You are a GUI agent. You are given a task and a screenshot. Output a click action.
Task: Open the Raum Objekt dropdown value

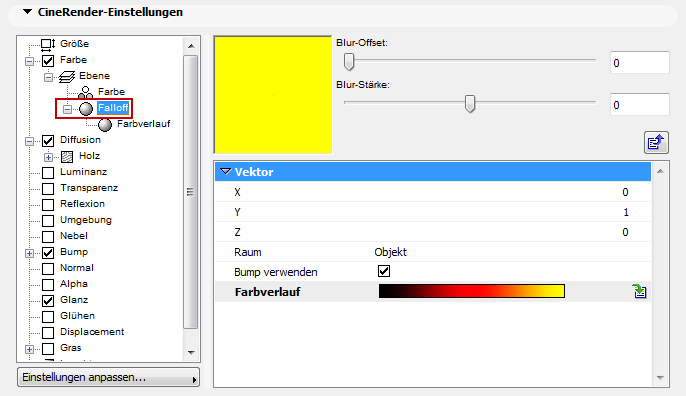[390, 252]
